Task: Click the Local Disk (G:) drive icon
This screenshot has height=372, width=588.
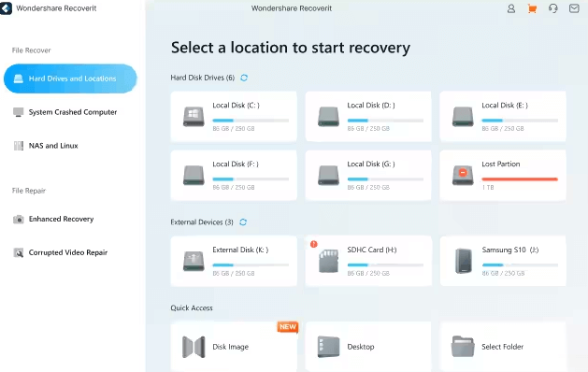Action: pyautogui.click(x=328, y=175)
